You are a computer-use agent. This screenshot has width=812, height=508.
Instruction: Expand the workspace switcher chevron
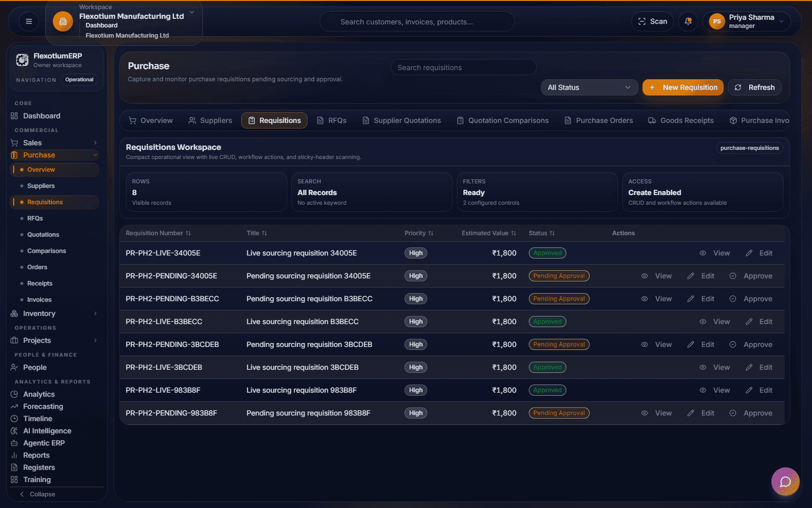[192, 12]
